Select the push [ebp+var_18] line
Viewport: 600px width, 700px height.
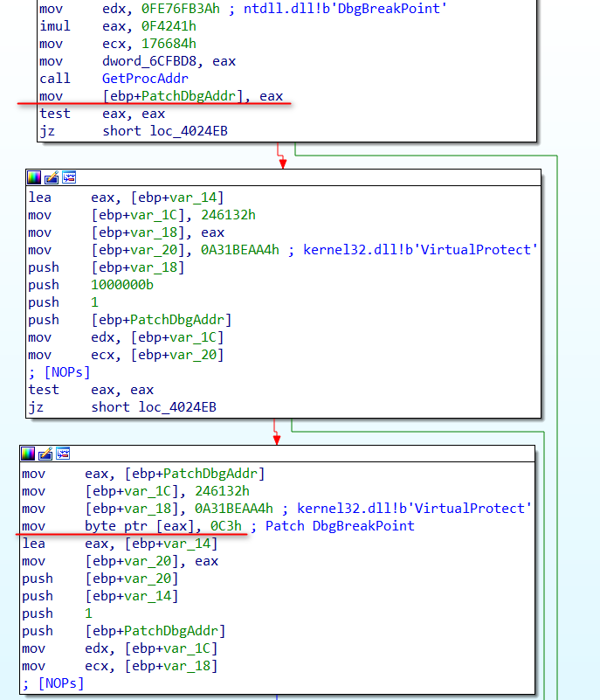[107, 267]
